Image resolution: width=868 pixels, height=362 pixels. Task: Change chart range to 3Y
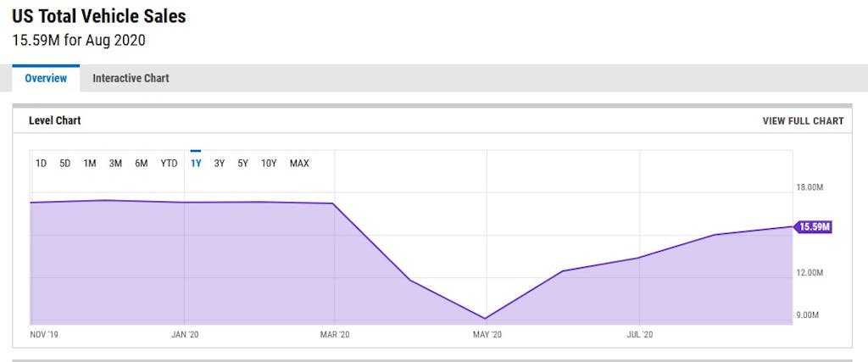tap(220, 164)
